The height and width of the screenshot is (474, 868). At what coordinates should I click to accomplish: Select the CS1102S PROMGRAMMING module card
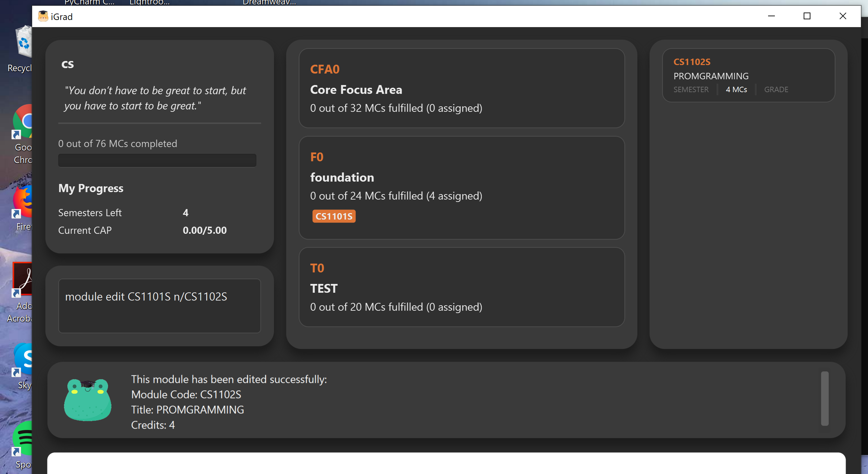748,75
